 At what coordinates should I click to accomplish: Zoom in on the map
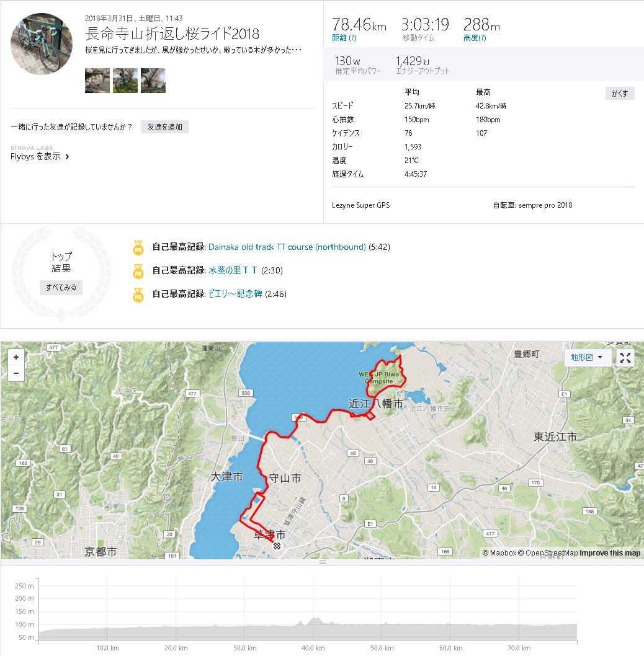[16, 357]
